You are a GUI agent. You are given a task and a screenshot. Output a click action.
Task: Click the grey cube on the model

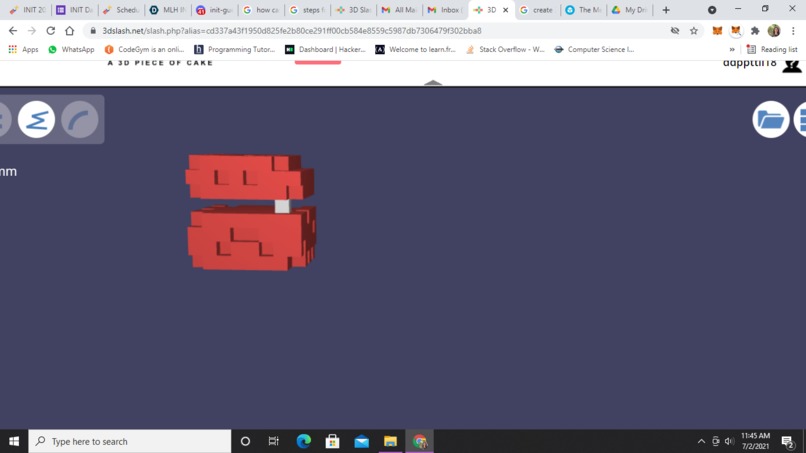[282, 206]
